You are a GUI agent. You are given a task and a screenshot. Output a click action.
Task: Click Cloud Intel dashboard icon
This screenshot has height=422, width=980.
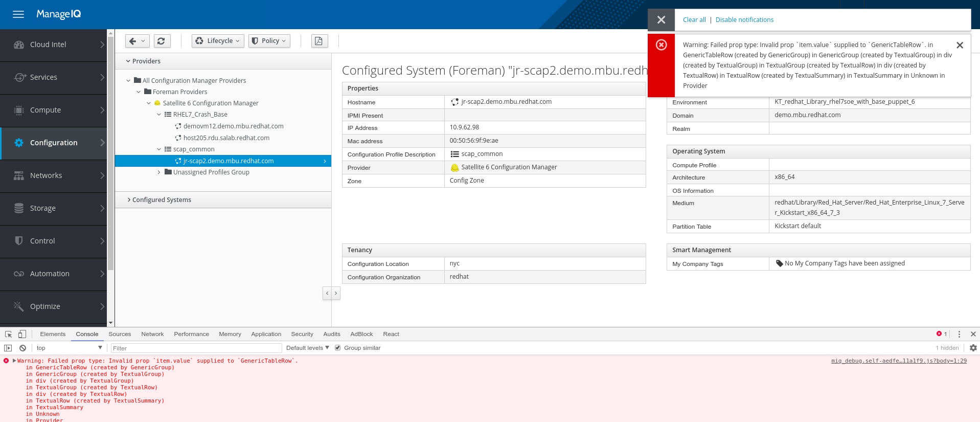click(x=19, y=45)
